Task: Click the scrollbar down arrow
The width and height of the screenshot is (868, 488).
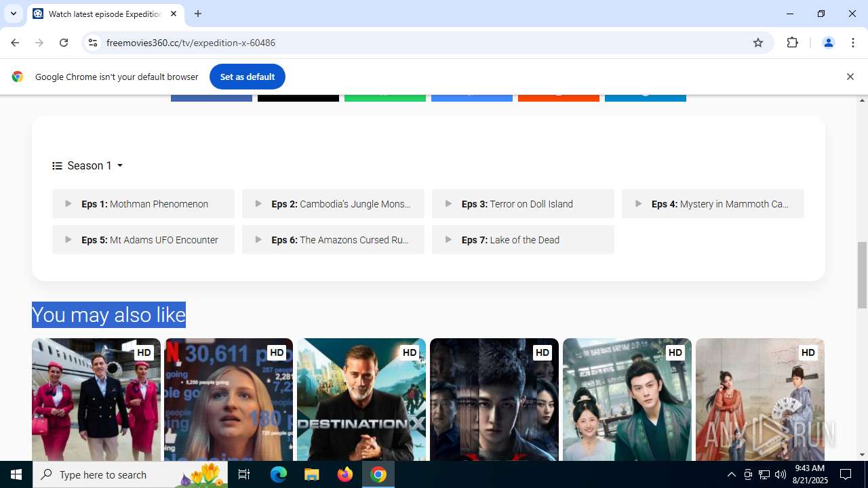Action: coord(862,455)
